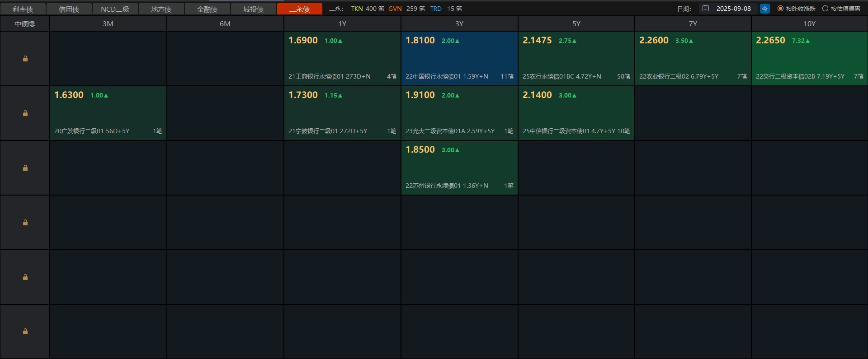Image resolution: width=868 pixels, height=359 pixels.
Task: Click the 58笔 trade count
Action: (623, 76)
